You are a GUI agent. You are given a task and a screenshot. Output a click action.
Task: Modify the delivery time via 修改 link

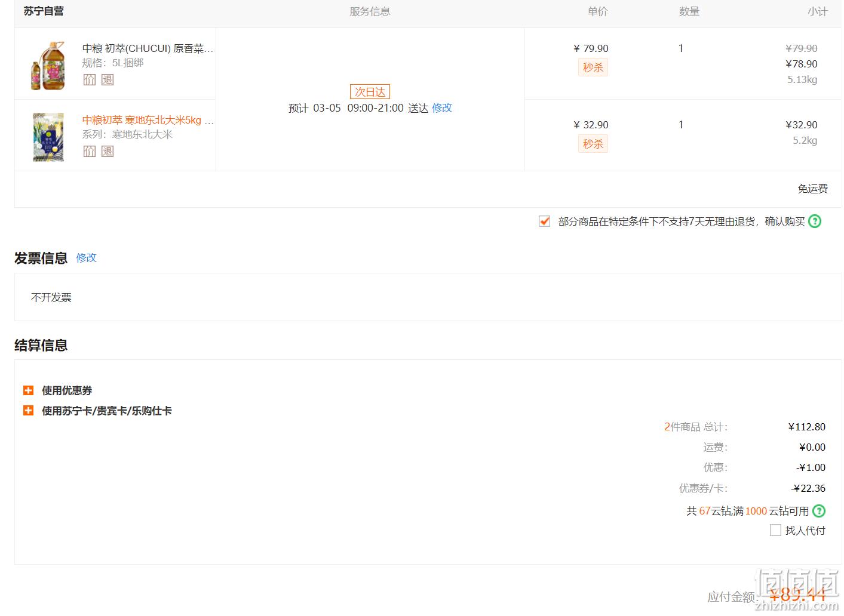tap(442, 108)
